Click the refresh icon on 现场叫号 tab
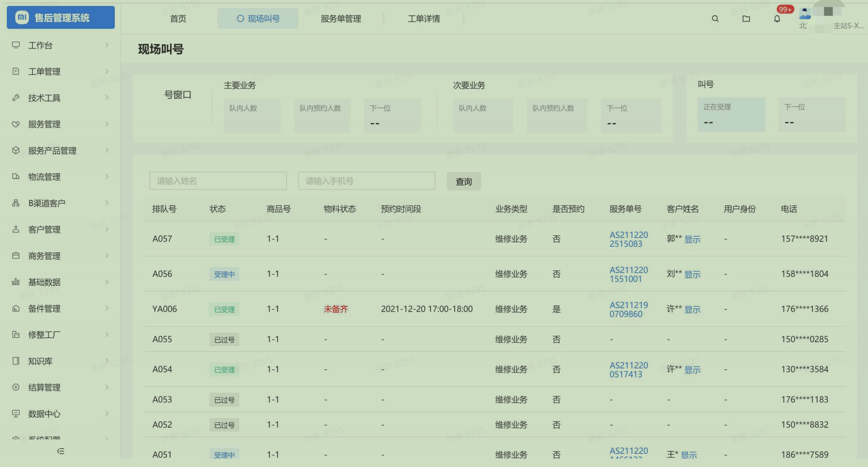 tap(240, 18)
